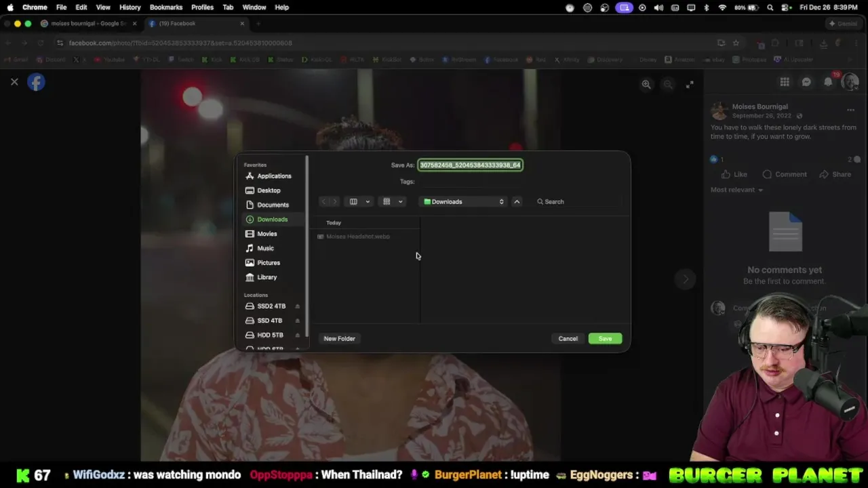868x488 pixels.
Task: Select Downloads in the Favorites sidebar
Action: tap(272, 220)
